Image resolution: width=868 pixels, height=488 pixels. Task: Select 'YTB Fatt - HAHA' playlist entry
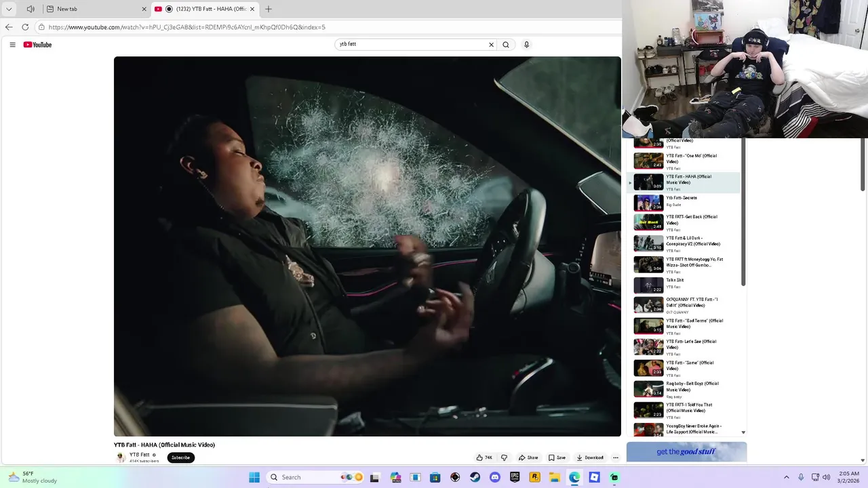685,182
